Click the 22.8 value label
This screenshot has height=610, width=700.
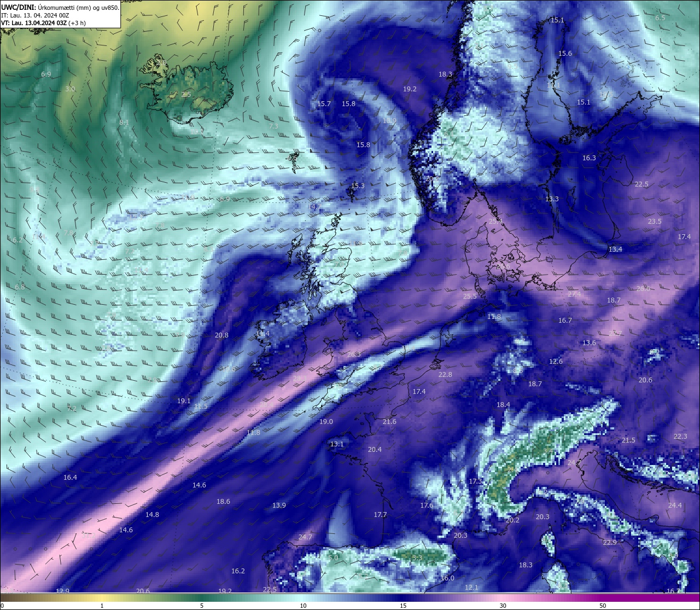445,375
